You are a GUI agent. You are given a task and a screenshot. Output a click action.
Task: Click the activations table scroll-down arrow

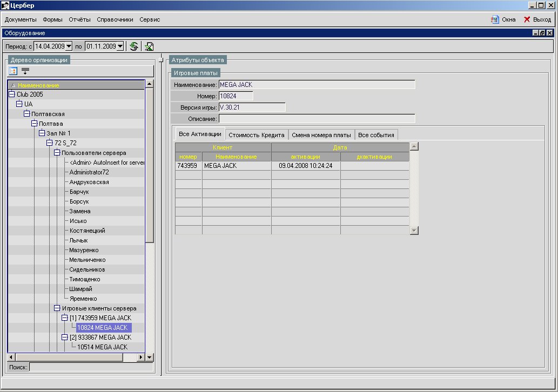(x=414, y=231)
